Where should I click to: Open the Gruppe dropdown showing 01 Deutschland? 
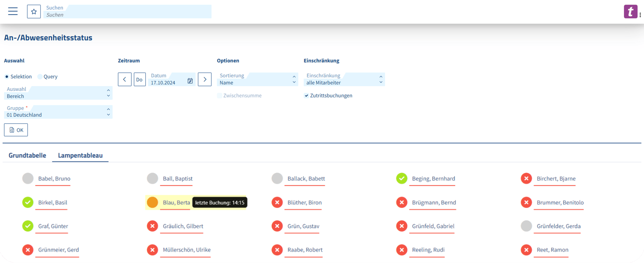coord(58,112)
